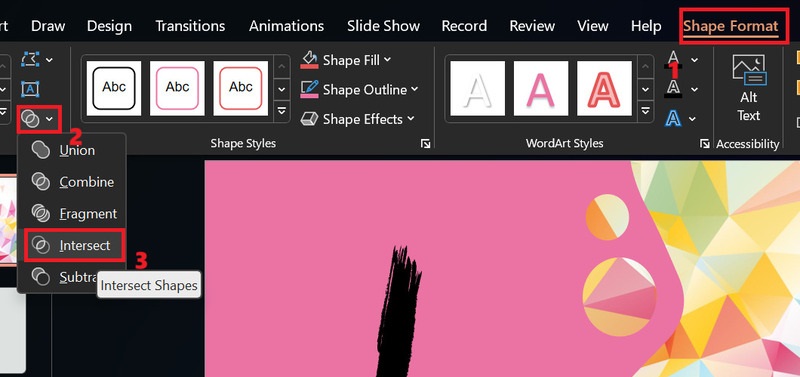Switch to the Animations tab
The image size is (800, 377).
pos(286,26)
